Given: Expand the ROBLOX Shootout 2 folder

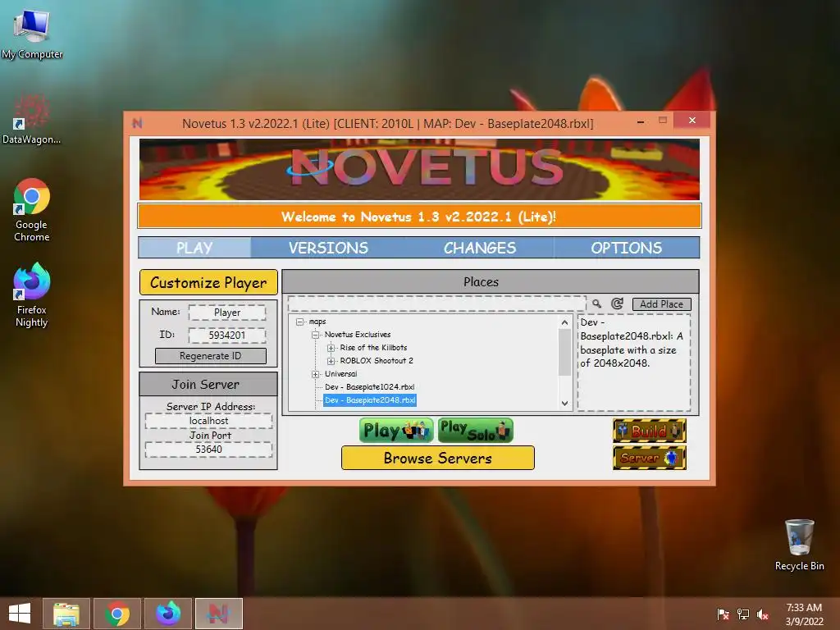Looking at the screenshot, I should click(331, 361).
